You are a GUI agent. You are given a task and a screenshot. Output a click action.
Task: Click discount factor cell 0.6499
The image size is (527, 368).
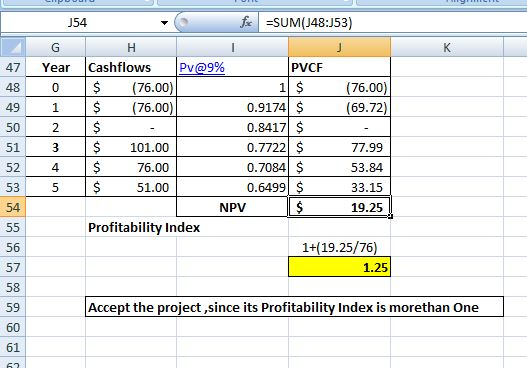pos(232,187)
